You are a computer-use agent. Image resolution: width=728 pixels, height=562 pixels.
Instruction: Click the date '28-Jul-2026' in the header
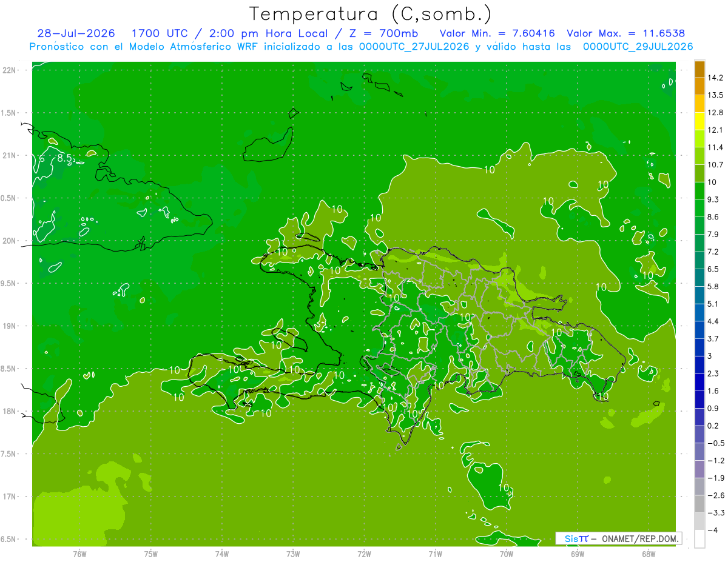(x=76, y=33)
